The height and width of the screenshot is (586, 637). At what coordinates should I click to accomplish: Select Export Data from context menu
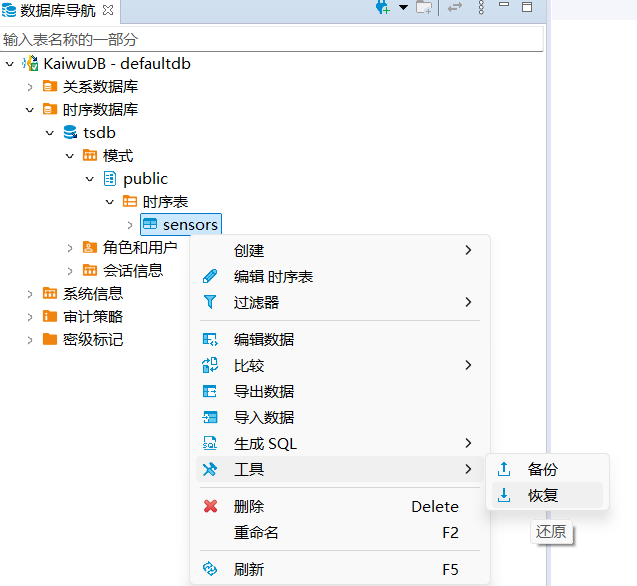tap(264, 392)
